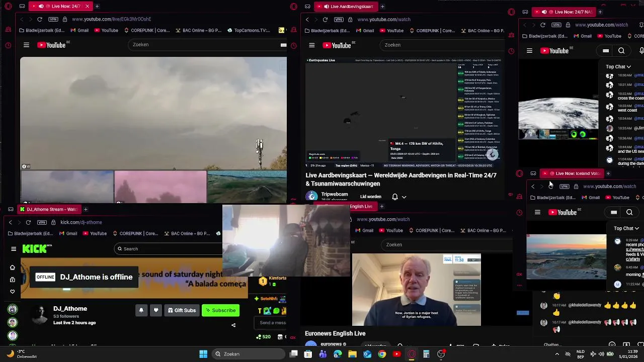Share the DJ_Athome channel via share icon
Screen dimensions: 644x362
[233, 325]
